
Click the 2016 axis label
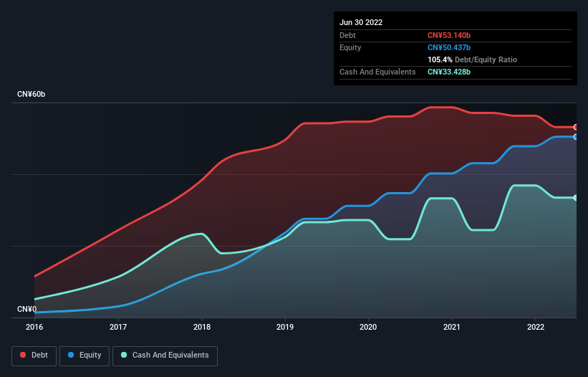point(34,327)
